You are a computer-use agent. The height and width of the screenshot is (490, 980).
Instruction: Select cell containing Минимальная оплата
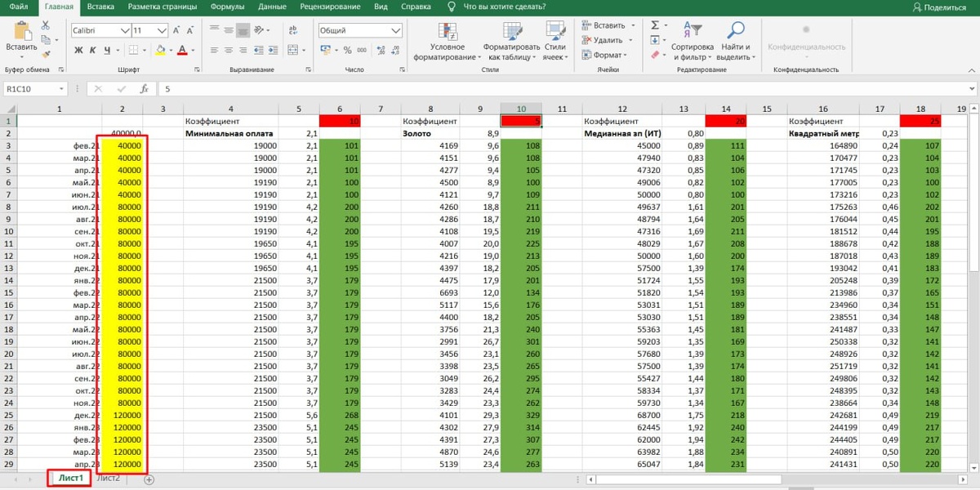(230, 132)
